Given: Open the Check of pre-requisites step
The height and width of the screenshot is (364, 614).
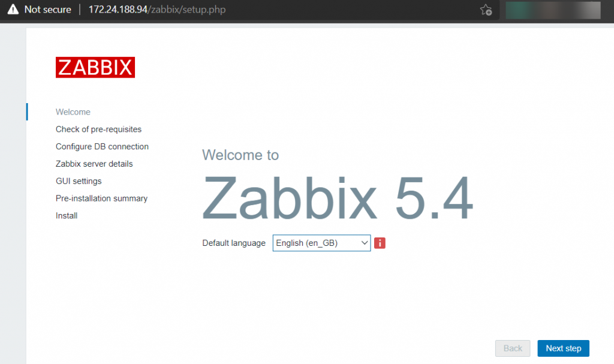Looking at the screenshot, I should coord(98,129).
